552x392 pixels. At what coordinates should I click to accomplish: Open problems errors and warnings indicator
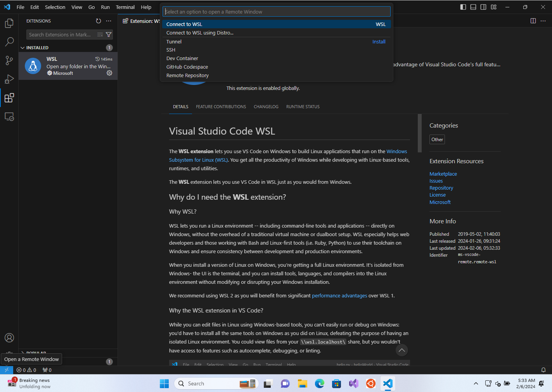click(x=26, y=370)
